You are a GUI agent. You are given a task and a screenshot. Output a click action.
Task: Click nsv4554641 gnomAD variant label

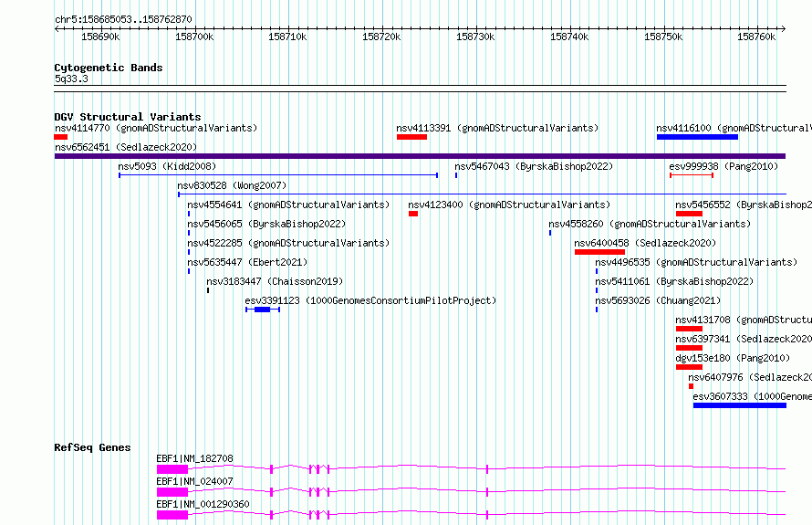pos(288,205)
